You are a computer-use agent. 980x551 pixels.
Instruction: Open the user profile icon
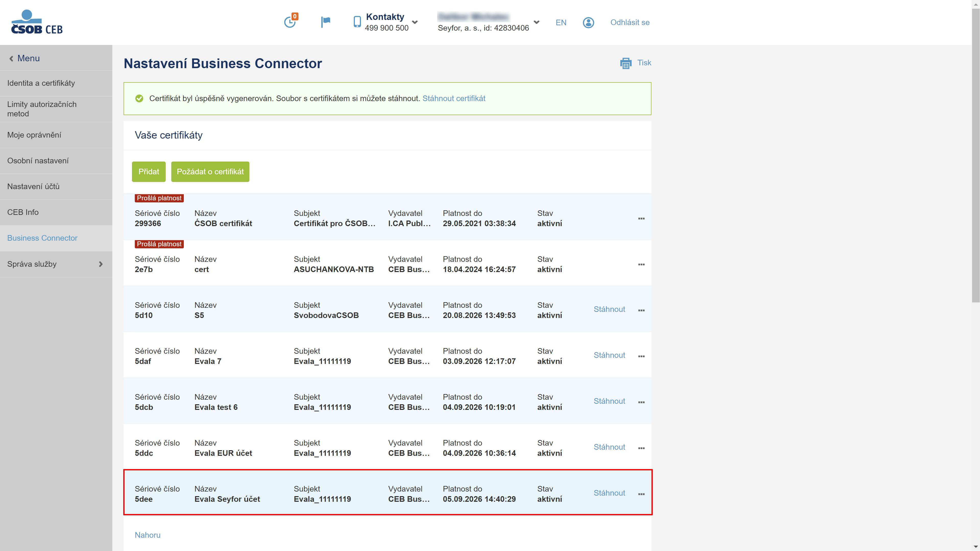(588, 22)
